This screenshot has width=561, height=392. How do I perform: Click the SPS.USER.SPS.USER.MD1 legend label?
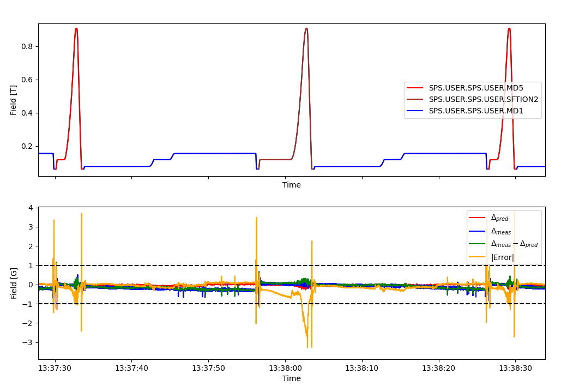[475, 111]
